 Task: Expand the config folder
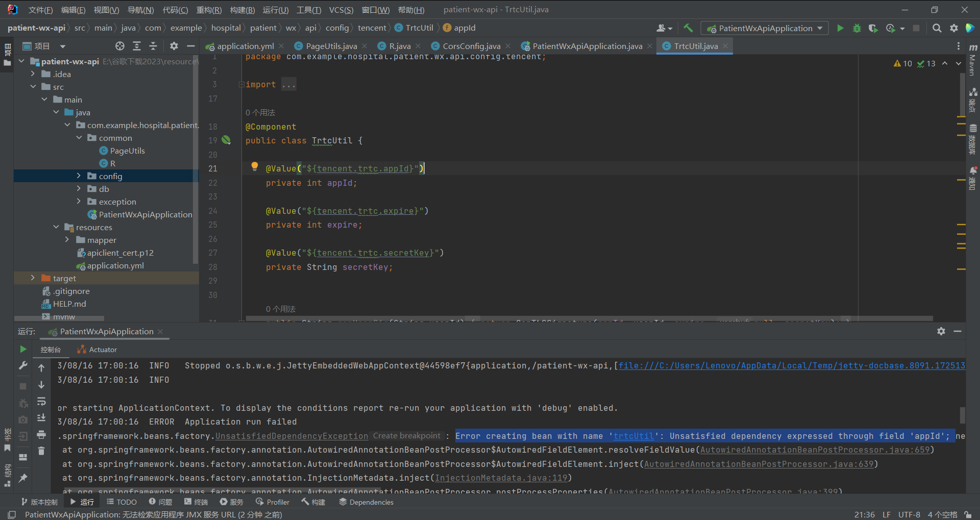79,176
